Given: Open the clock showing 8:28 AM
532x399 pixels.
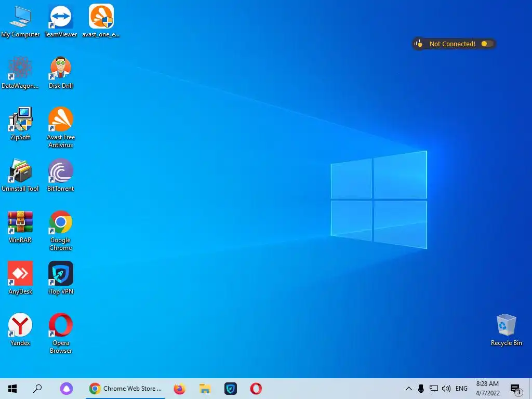Looking at the screenshot, I should (x=487, y=389).
